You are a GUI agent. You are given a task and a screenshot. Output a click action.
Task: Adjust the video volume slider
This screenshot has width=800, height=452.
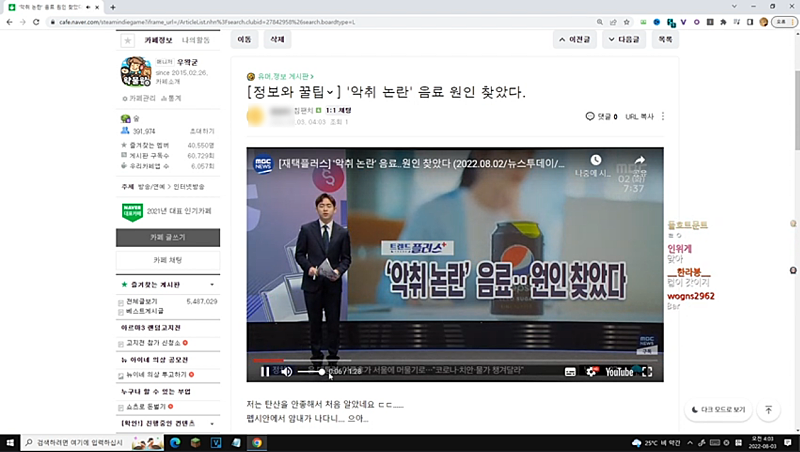pyautogui.click(x=311, y=372)
